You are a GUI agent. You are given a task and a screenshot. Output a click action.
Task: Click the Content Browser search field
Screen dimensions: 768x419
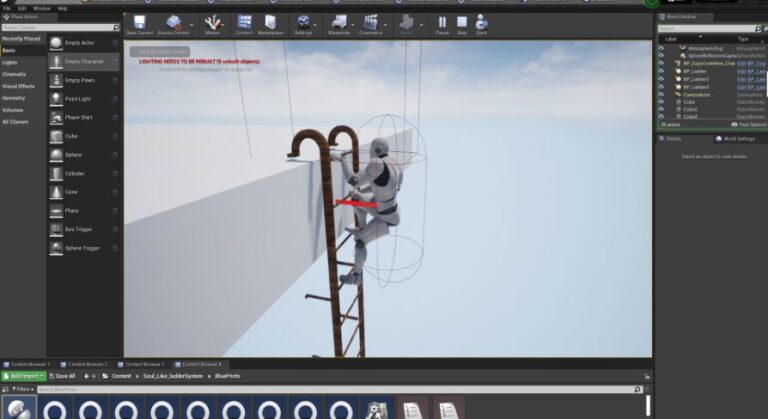339,389
